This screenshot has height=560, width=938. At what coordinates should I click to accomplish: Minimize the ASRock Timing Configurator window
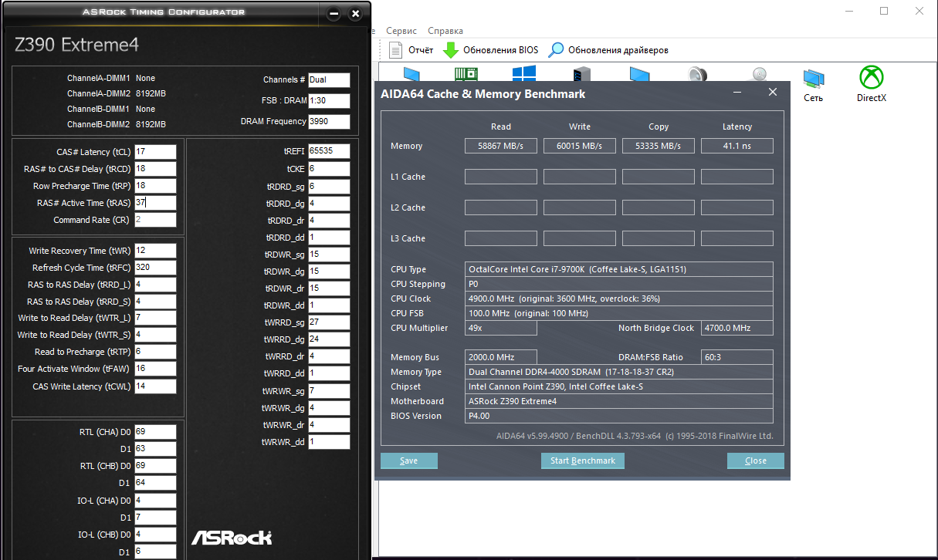(334, 13)
